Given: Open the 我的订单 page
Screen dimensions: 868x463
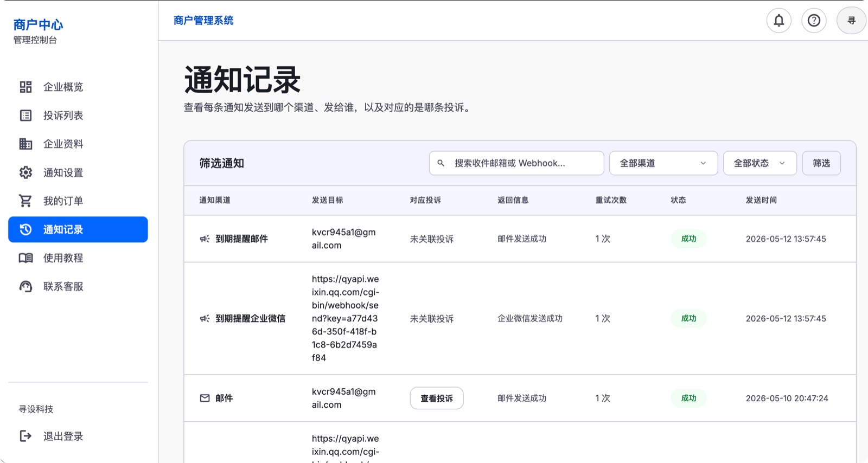Looking at the screenshot, I should tap(78, 201).
